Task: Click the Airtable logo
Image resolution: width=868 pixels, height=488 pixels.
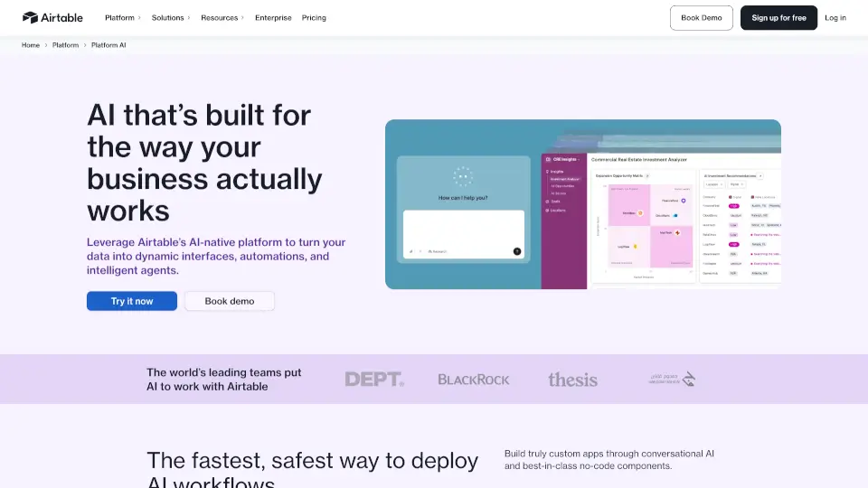Action: point(52,18)
